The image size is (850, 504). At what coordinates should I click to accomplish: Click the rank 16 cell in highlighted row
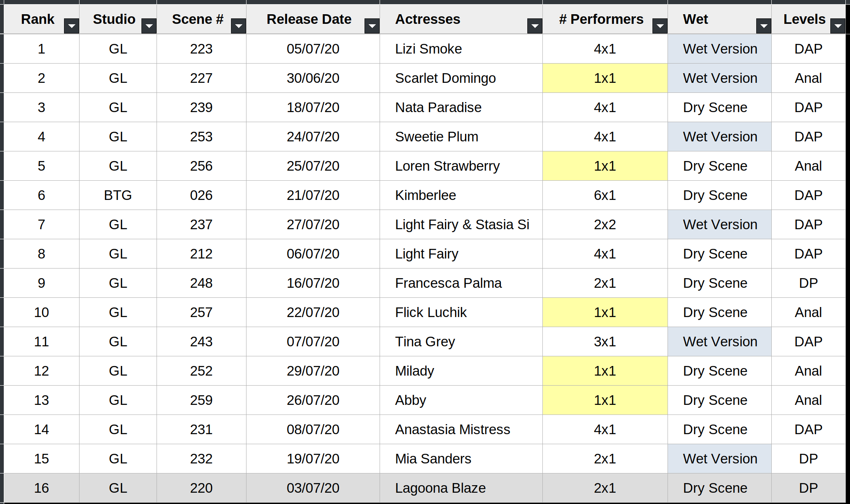(41, 488)
